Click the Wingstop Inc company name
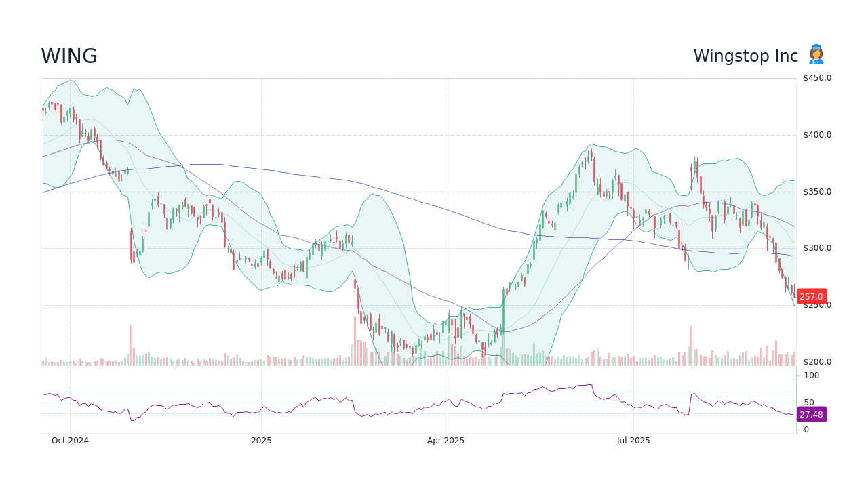Viewport: 868px width, 488px height. 745,56
